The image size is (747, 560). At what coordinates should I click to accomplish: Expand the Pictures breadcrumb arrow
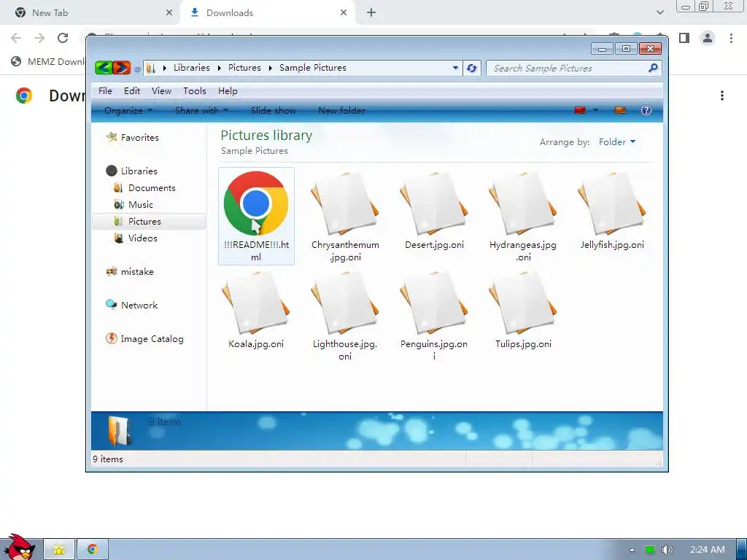[270, 68]
